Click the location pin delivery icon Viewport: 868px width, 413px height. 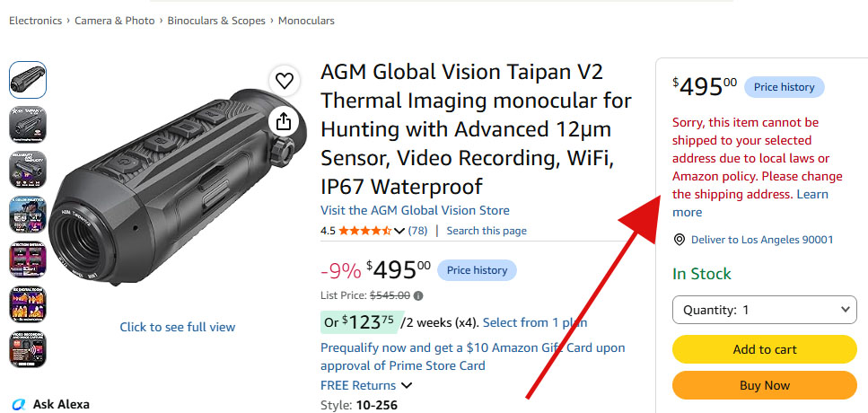pyautogui.click(x=679, y=240)
